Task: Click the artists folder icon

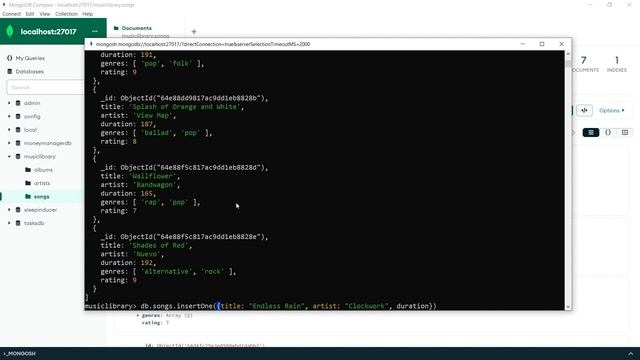Action: 28,183
